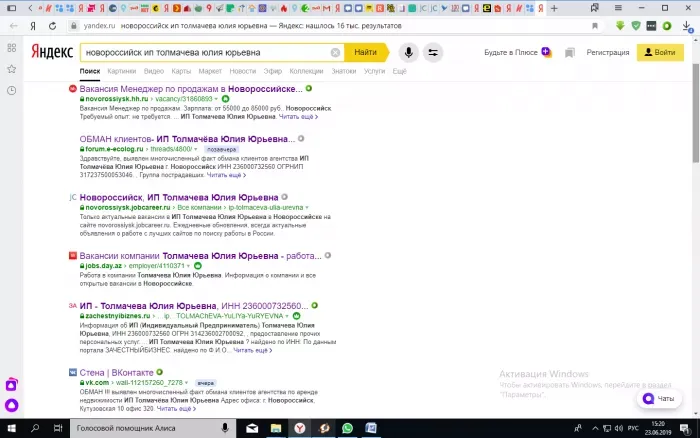Click the page vertical scrollbar thumb
700x438 pixels.
click(x=696, y=113)
